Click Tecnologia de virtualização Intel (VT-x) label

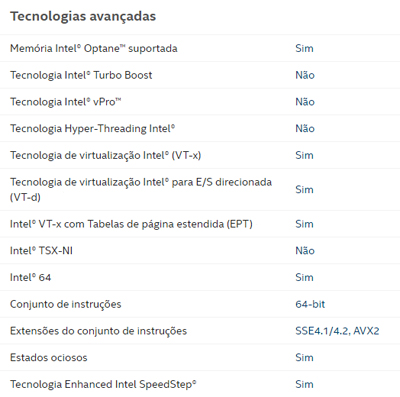click(x=105, y=155)
